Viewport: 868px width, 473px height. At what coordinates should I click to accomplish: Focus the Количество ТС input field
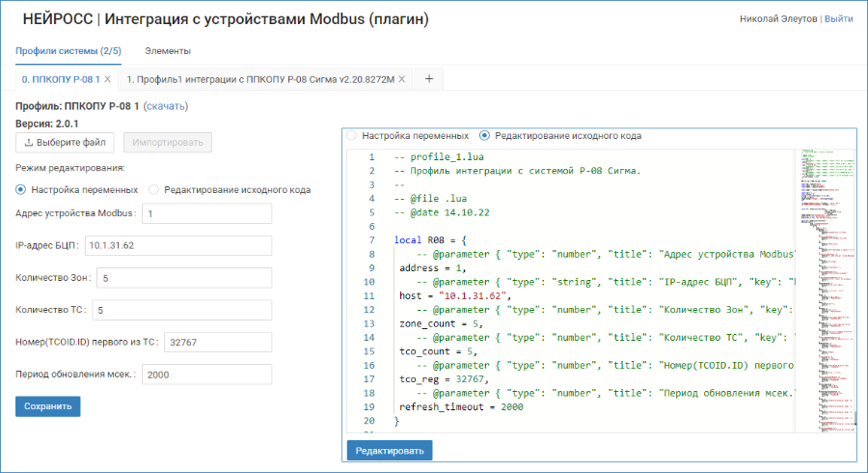tap(182, 310)
